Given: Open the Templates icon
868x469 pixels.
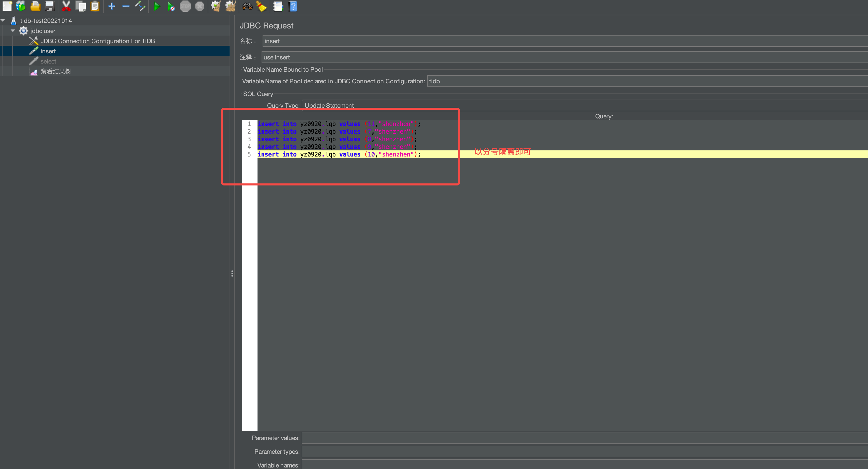Looking at the screenshot, I should [21, 6].
